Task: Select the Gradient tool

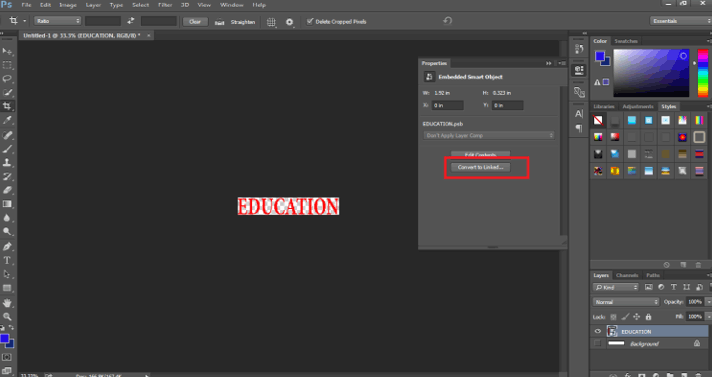Action: point(7,204)
